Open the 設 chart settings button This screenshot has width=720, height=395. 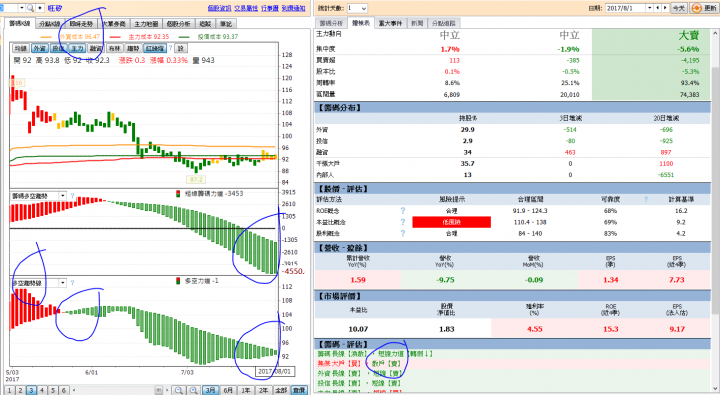pyautogui.click(x=181, y=48)
